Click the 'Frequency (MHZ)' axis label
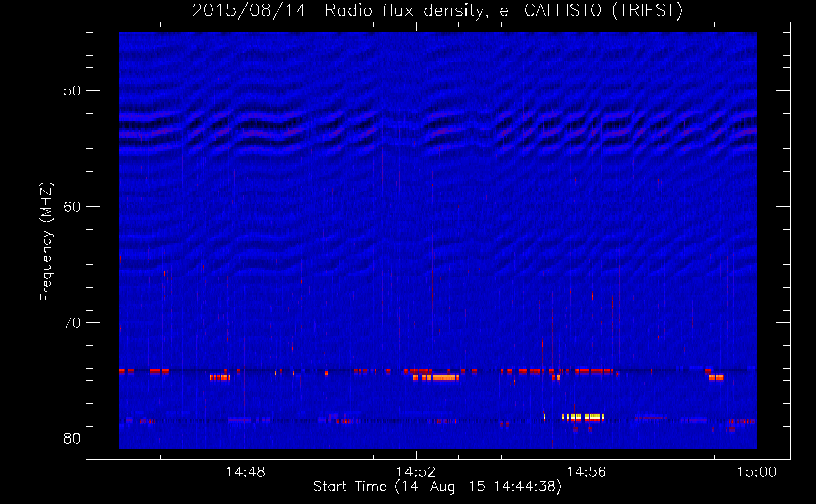The width and height of the screenshot is (816, 504). click(46, 242)
